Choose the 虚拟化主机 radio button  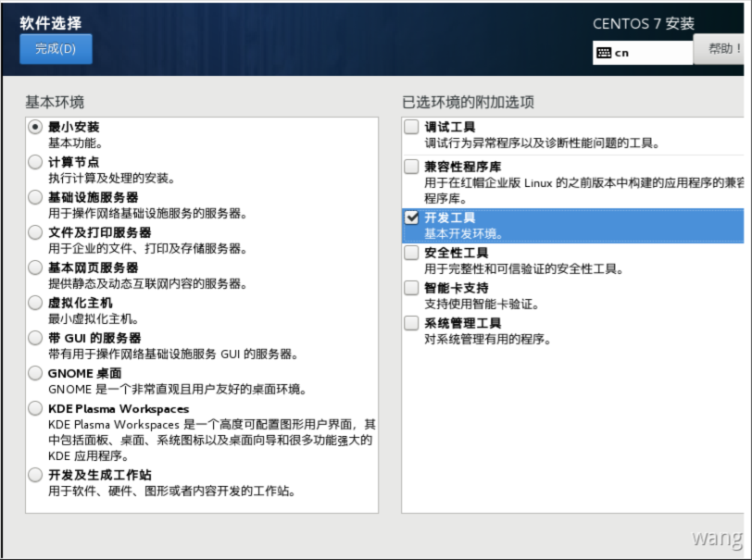click(x=35, y=303)
